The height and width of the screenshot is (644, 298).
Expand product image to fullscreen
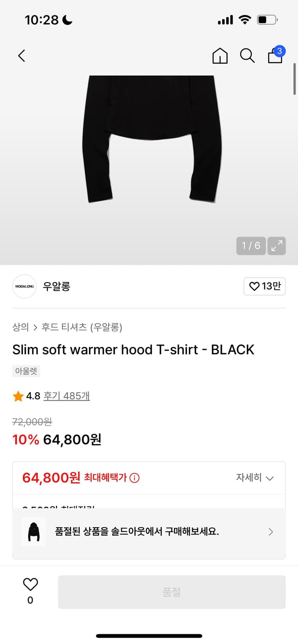[x=276, y=246]
